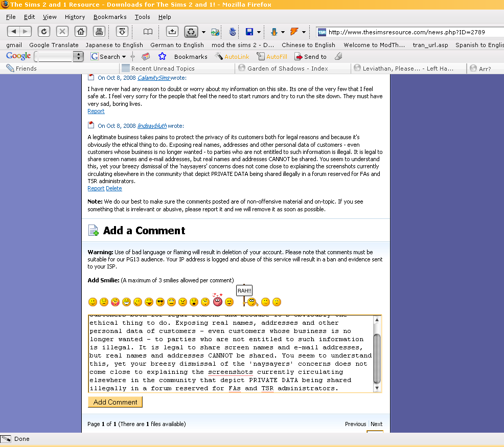
Task: Reload the current page
Action: pyautogui.click(x=44, y=32)
